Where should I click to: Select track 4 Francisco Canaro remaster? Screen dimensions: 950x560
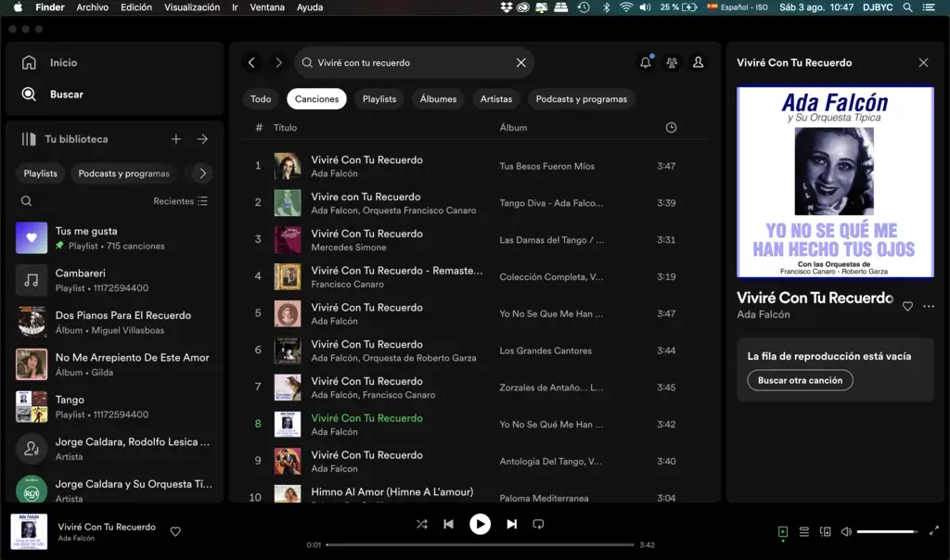pos(475,276)
